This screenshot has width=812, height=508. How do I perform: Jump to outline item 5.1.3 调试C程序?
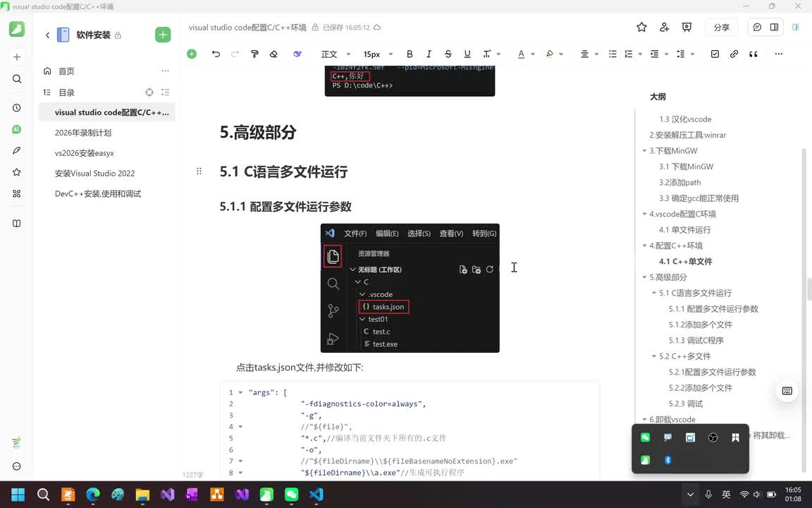pos(696,341)
